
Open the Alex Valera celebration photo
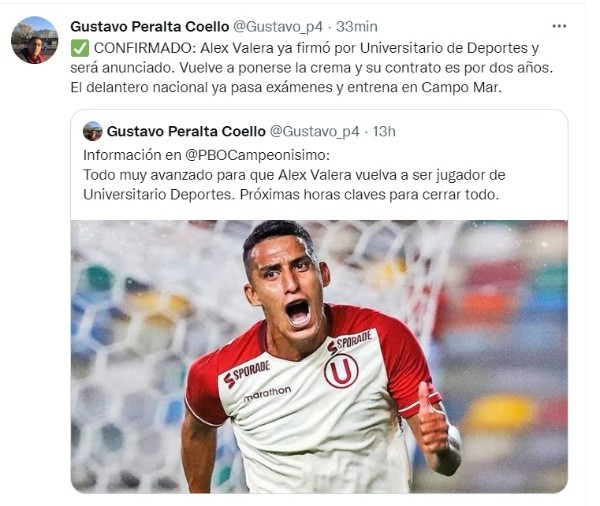[x=319, y=356]
